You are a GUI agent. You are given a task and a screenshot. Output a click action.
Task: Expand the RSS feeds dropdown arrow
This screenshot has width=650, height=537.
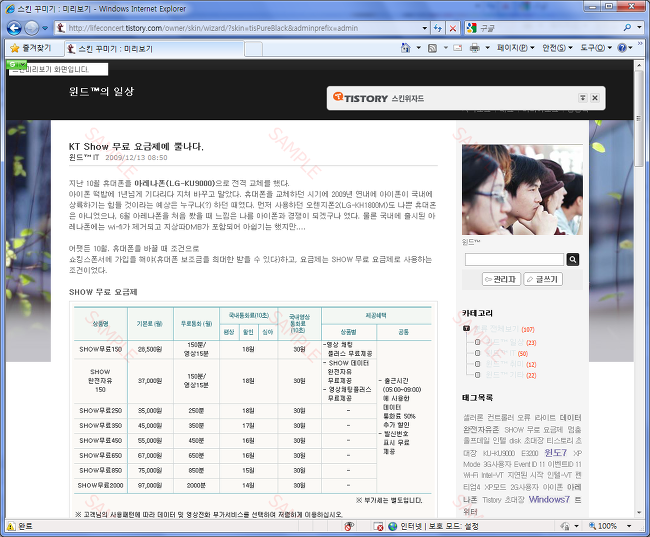(x=446, y=48)
